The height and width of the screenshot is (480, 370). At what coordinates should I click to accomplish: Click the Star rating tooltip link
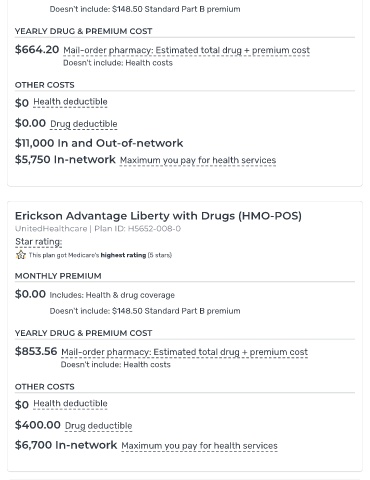(x=39, y=242)
